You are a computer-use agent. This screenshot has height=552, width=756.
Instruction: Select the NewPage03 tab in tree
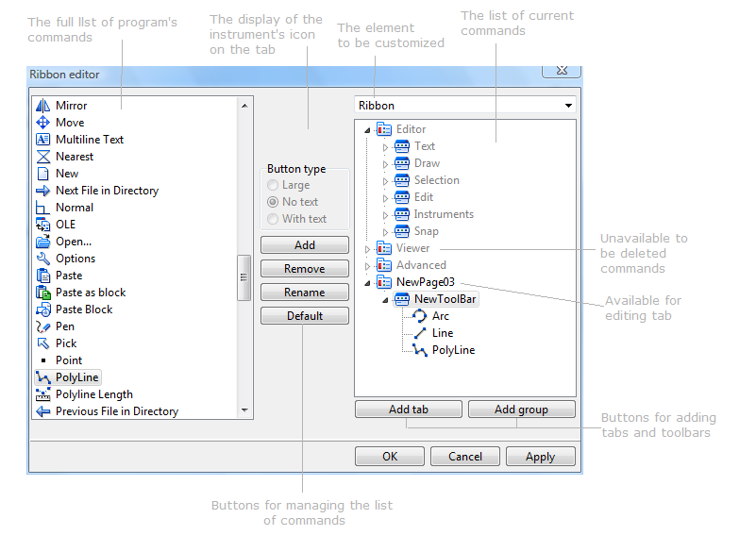426,282
